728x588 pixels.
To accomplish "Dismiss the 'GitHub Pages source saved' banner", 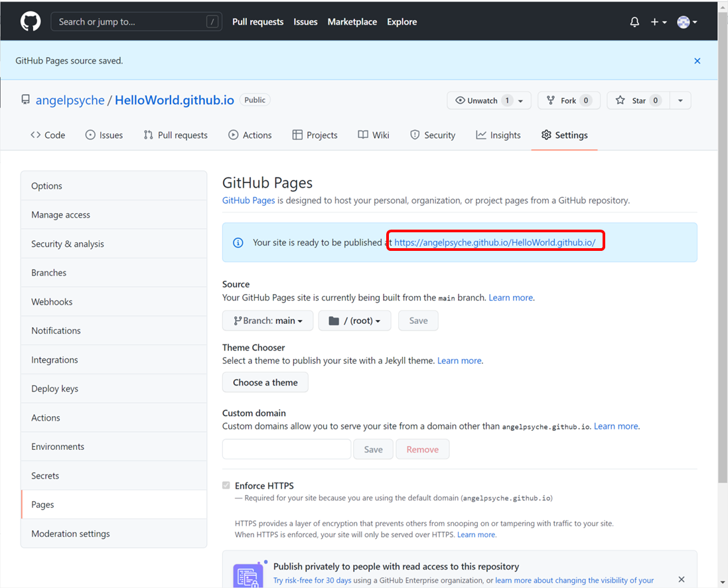I will tap(697, 61).
